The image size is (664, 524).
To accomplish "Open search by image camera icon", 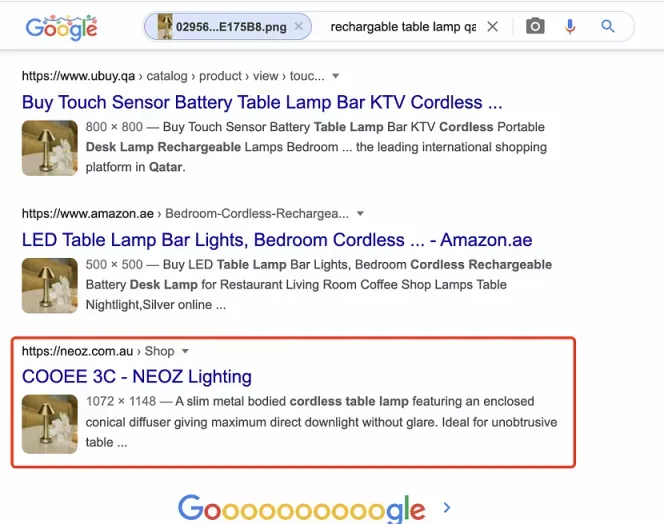I will [535, 26].
